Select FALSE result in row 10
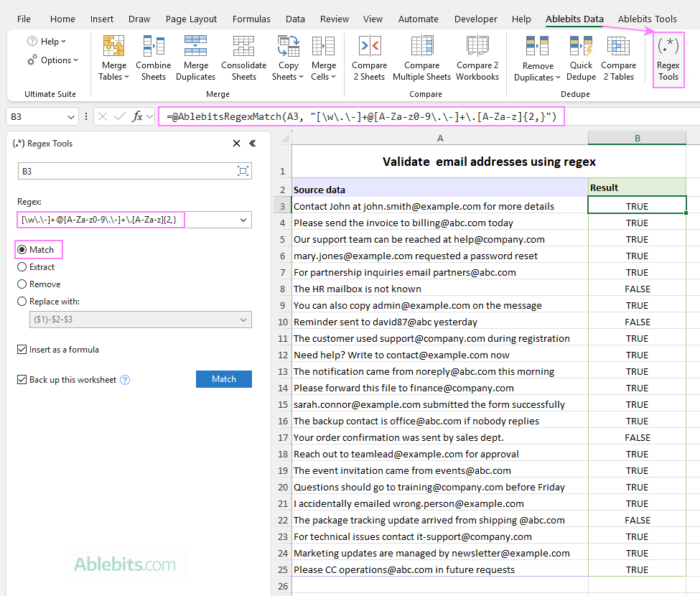The image size is (700, 596). pyautogui.click(x=637, y=322)
